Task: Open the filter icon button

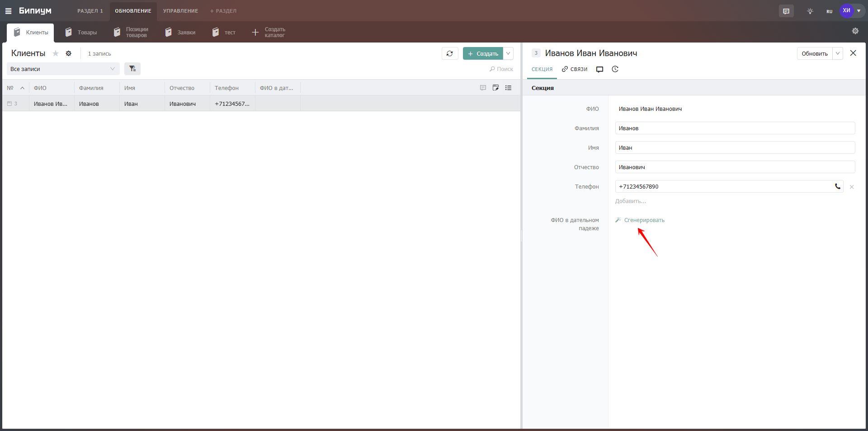Action: (132, 69)
